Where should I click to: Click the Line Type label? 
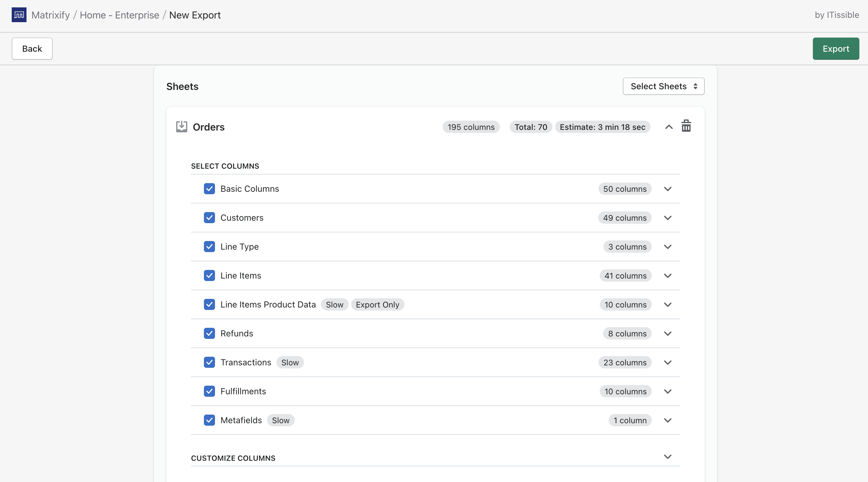(x=239, y=247)
